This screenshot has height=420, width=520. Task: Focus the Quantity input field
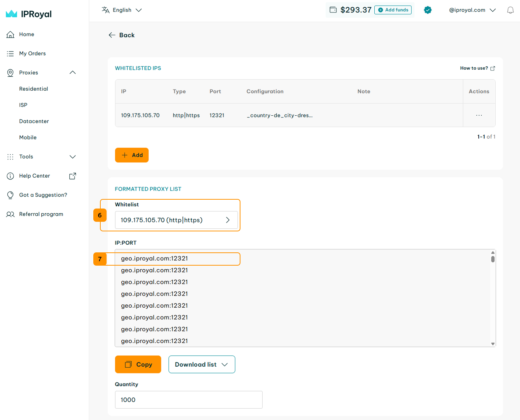point(189,400)
